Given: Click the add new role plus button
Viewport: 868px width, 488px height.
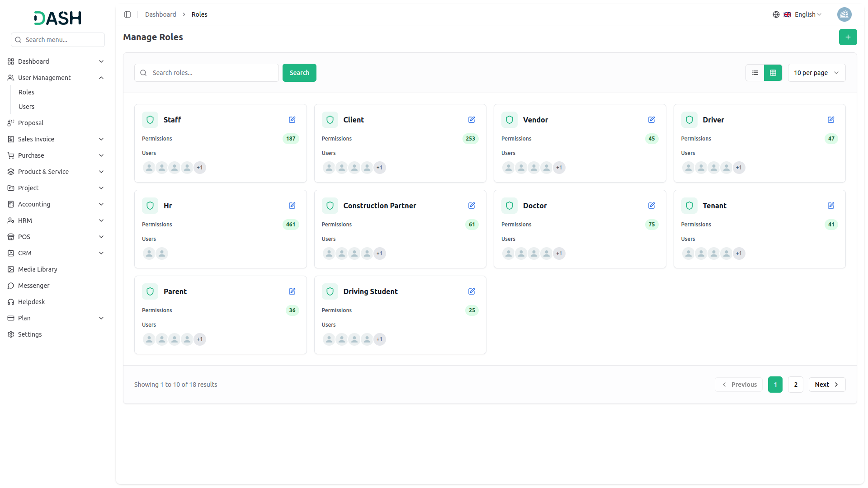Looking at the screenshot, I should pos(848,37).
